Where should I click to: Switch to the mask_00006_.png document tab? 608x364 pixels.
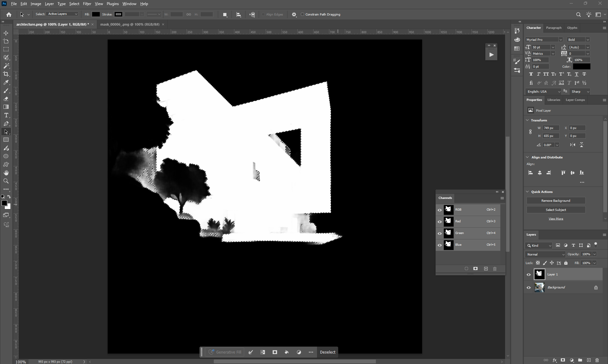click(x=130, y=24)
